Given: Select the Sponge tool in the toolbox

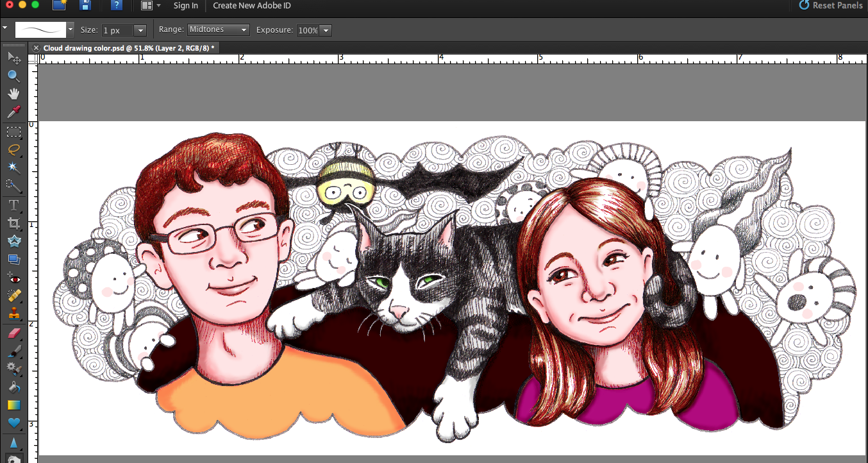Looking at the screenshot, I should click(x=13, y=458).
